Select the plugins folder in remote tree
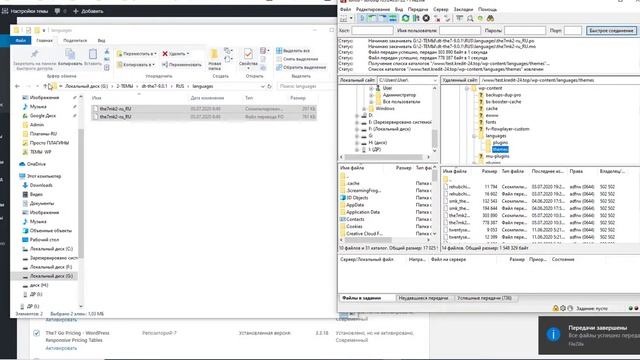This screenshot has height=360, width=640. point(500,143)
